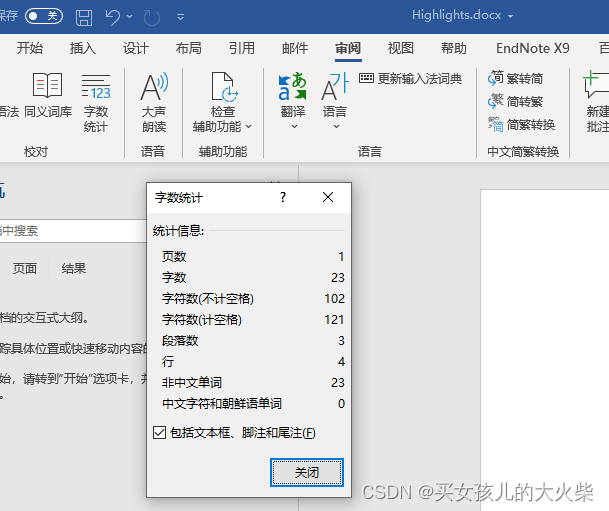Select the 审阅 tab
Image resolution: width=609 pixels, height=511 pixels.
click(x=348, y=48)
